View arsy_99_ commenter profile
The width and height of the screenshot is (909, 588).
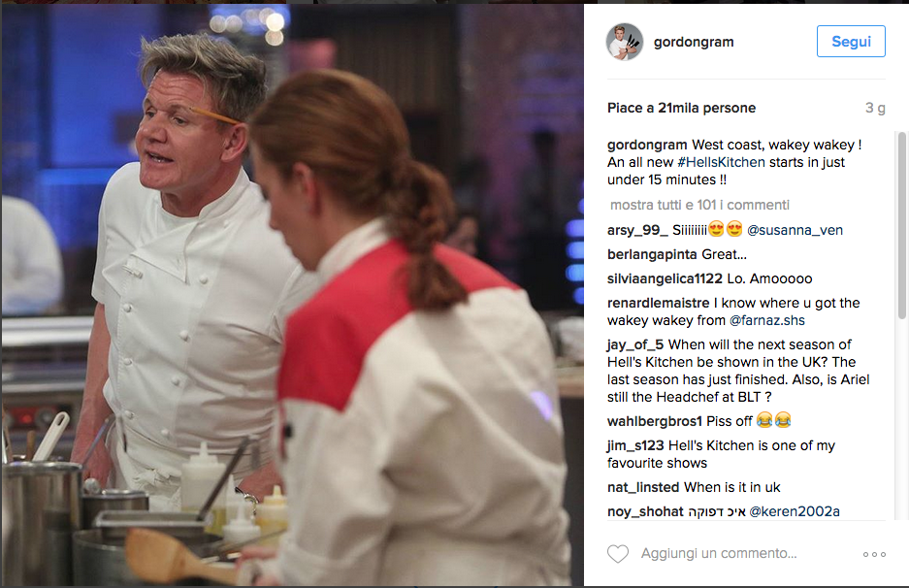pos(637,230)
